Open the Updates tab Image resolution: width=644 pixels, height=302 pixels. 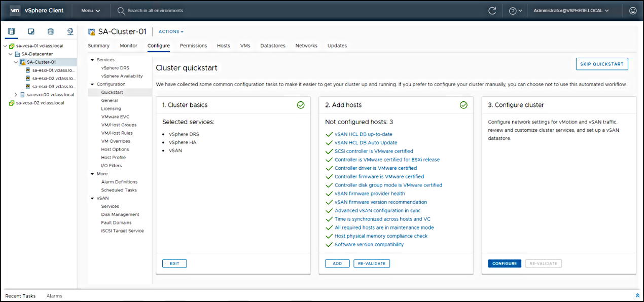coord(337,46)
